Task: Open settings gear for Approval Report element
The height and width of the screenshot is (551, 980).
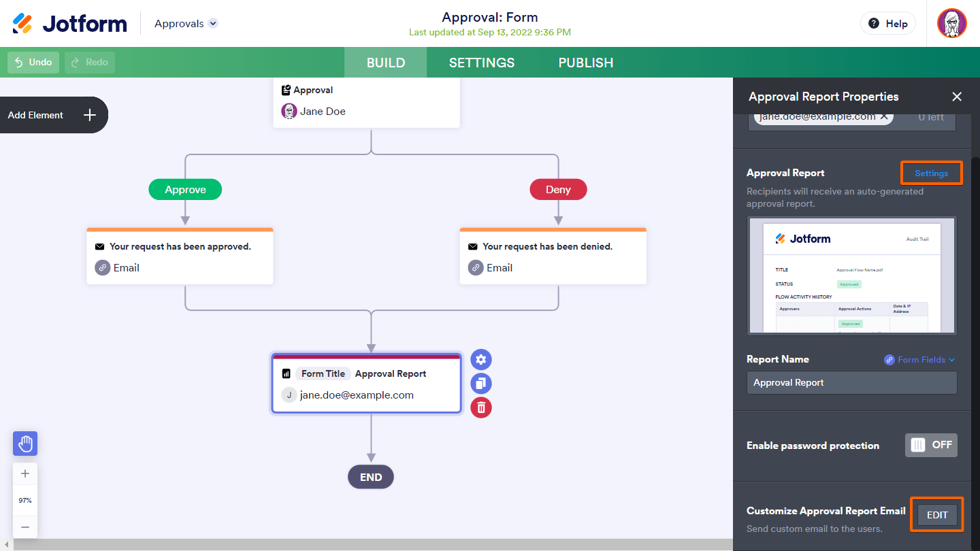Action: tap(481, 360)
